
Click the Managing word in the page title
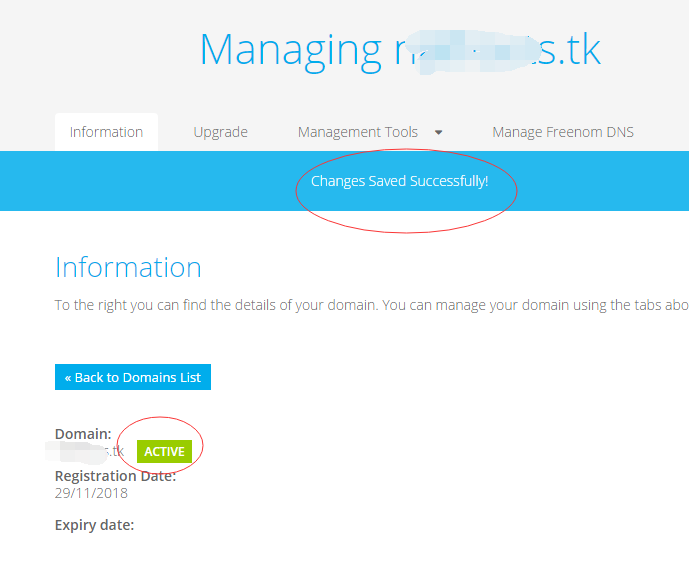point(290,50)
